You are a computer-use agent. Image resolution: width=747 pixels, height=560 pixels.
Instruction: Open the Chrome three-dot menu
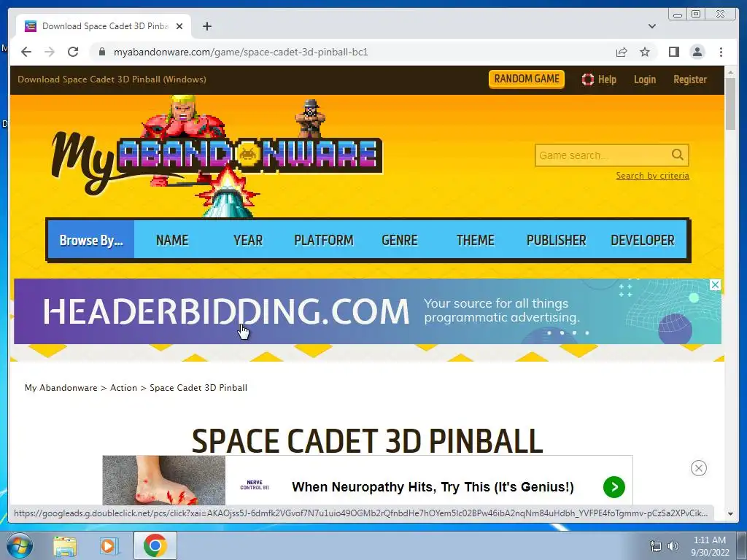[721, 52]
